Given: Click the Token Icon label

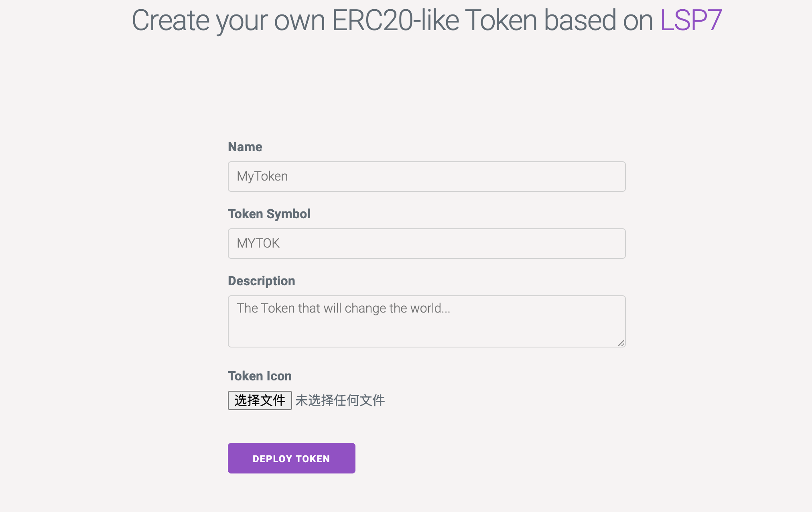Looking at the screenshot, I should point(260,376).
